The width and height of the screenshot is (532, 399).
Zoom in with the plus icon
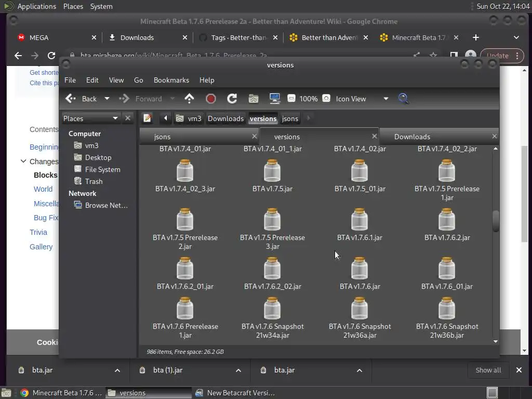(326, 99)
